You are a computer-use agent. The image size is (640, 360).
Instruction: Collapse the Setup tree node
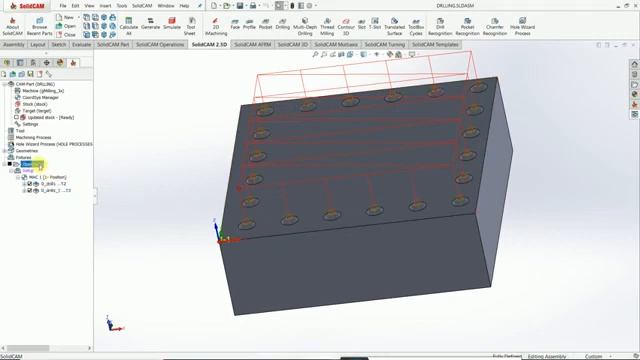click(x=11, y=171)
